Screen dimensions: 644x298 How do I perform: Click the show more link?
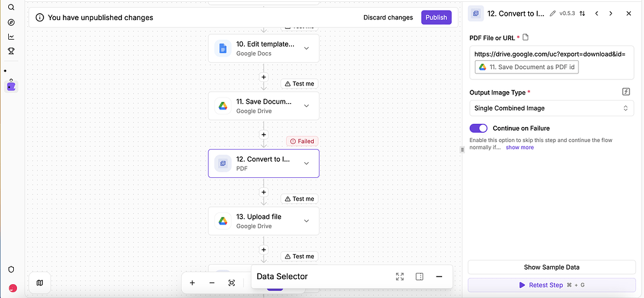(x=519, y=147)
